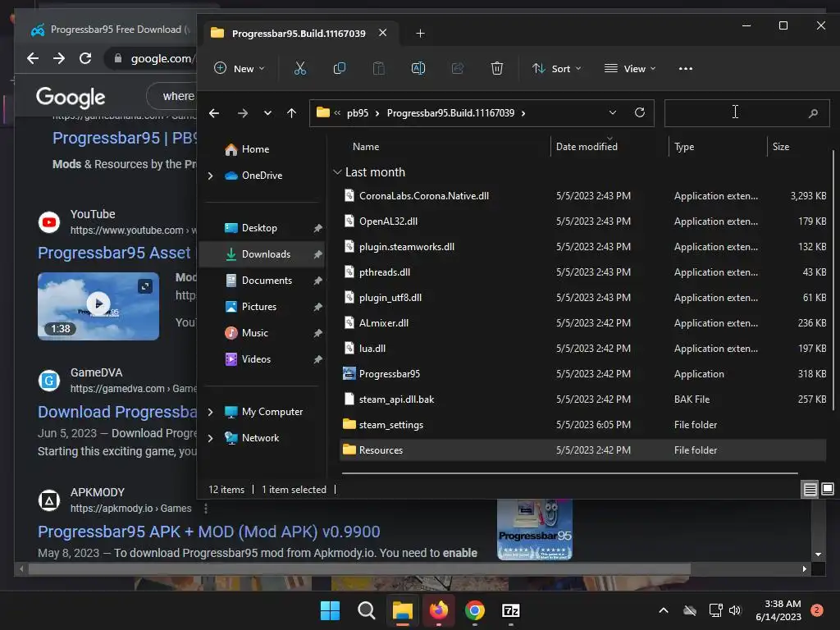Click the Cut scissors icon in Explorer toolbar
Viewport: 840px width, 630px height.
(x=300, y=69)
